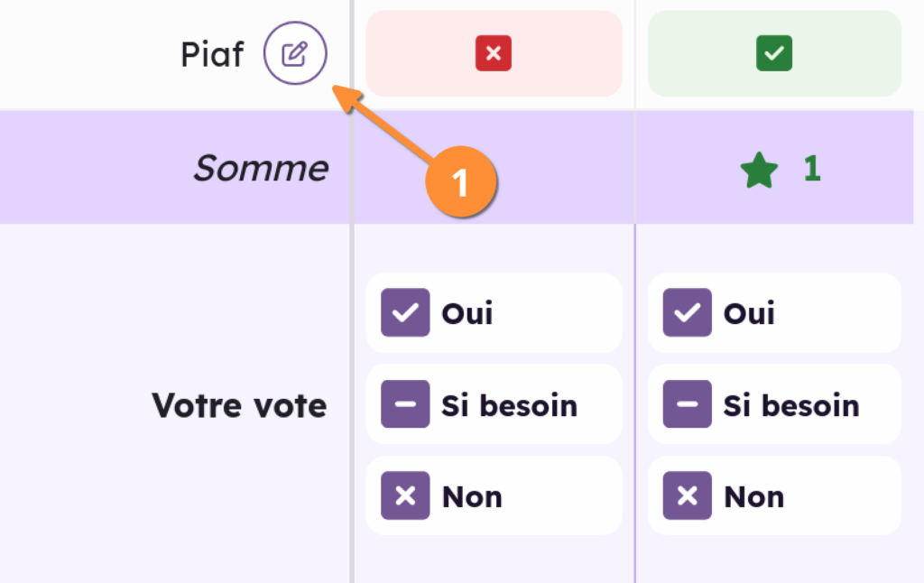Click the green total number 1
The height and width of the screenshot is (583, 924).
pos(811,169)
